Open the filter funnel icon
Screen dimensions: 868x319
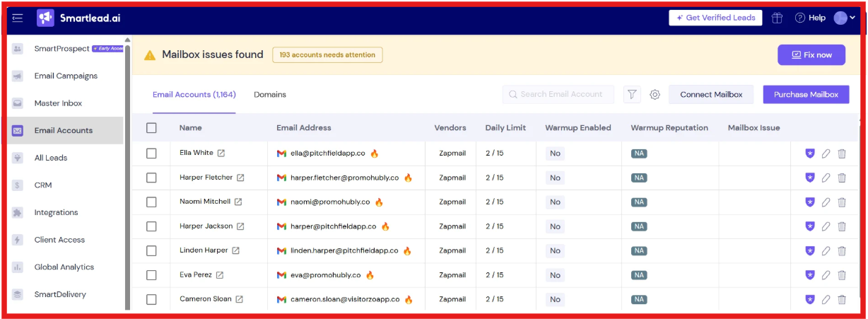(632, 94)
